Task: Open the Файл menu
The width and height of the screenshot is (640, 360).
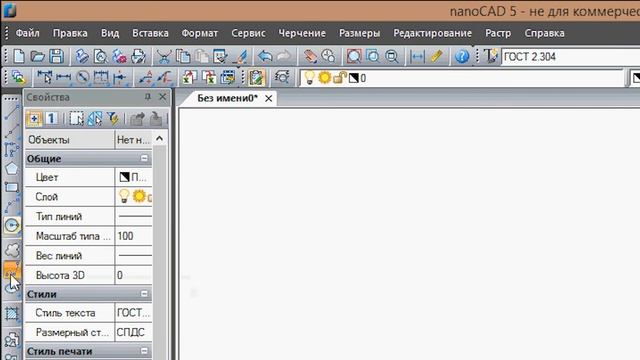Action: pos(27,33)
